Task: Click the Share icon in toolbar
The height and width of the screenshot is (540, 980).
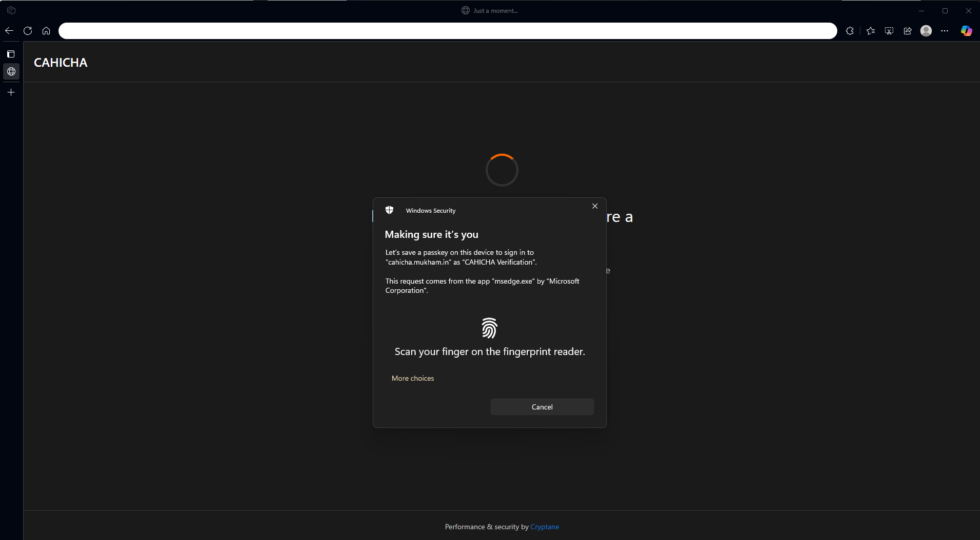Action: (908, 31)
